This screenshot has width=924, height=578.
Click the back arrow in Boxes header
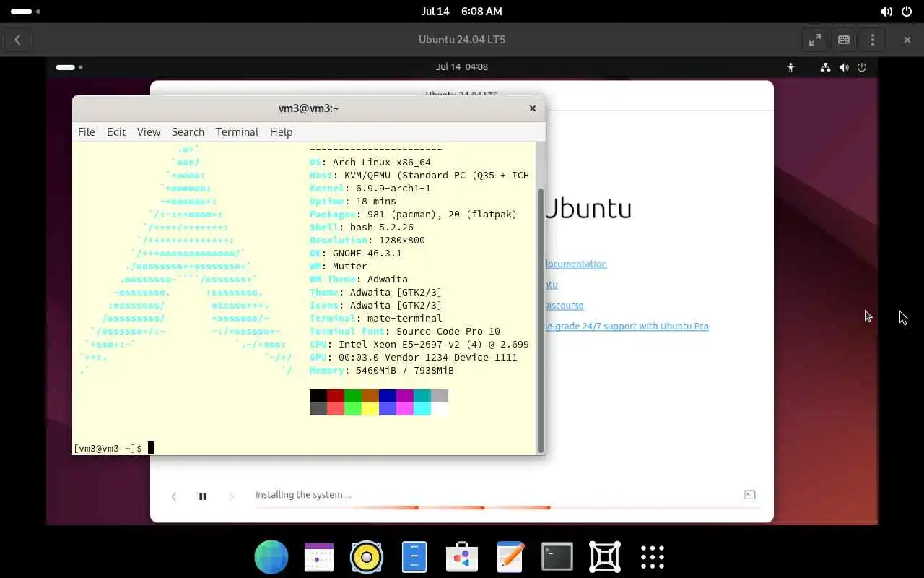click(x=17, y=40)
